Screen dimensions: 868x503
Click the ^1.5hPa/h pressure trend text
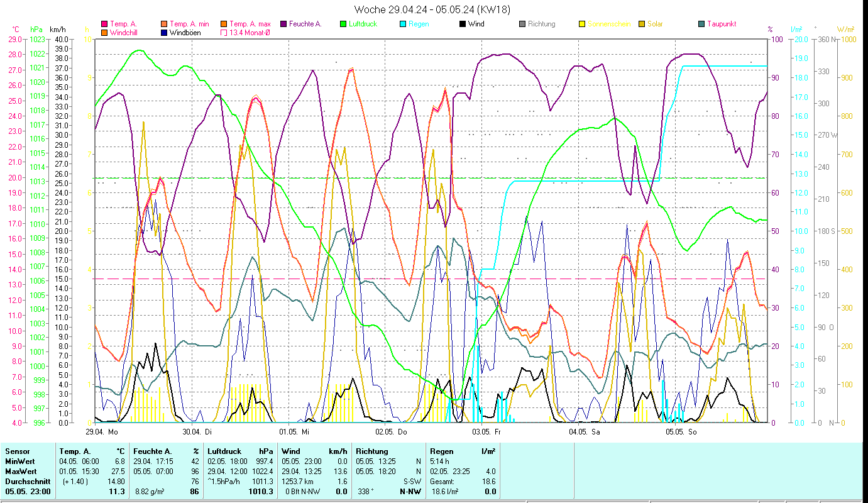(x=224, y=481)
